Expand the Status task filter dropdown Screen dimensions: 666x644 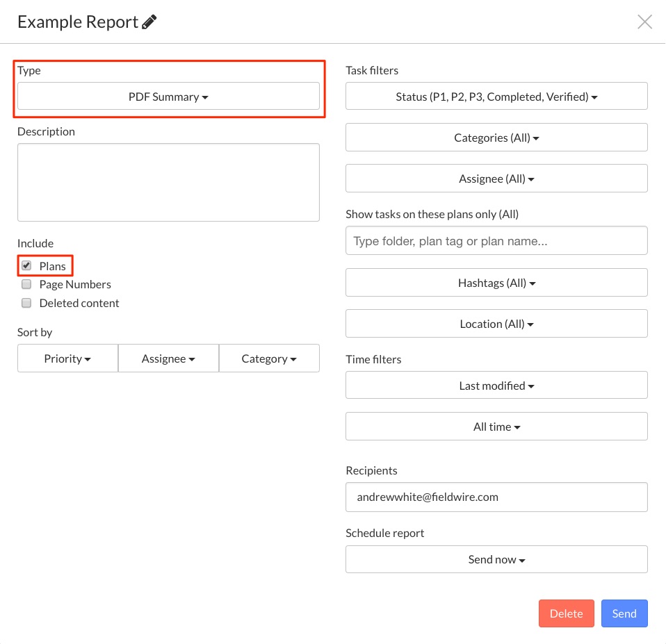click(x=496, y=97)
